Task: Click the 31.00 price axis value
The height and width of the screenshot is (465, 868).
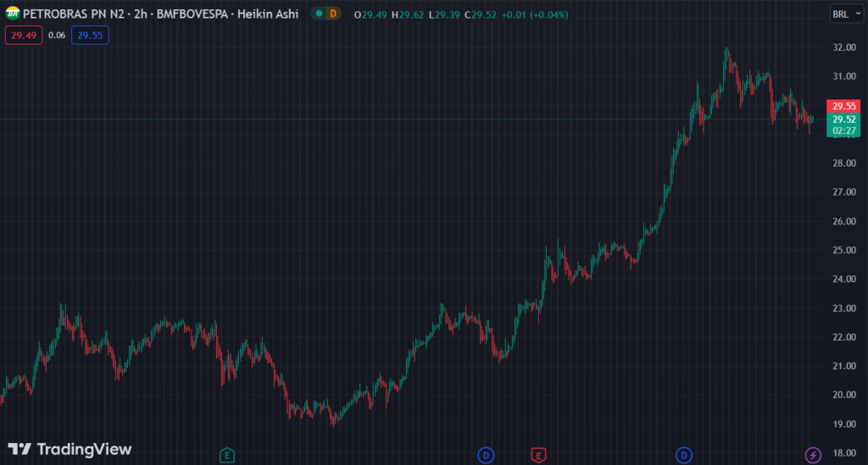Action: (844, 76)
